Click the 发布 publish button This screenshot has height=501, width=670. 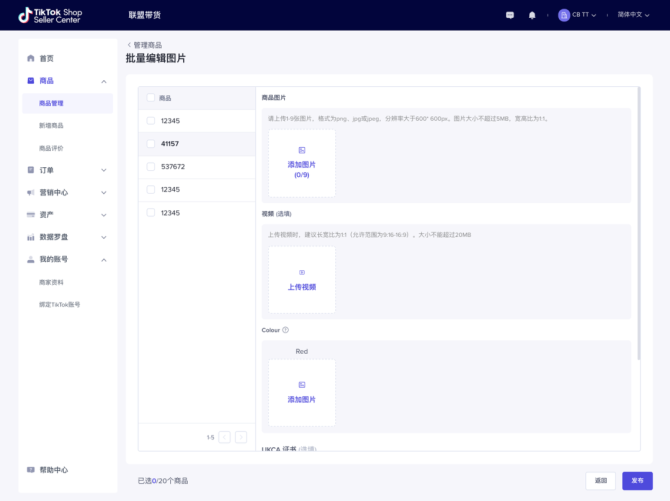coord(637,481)
